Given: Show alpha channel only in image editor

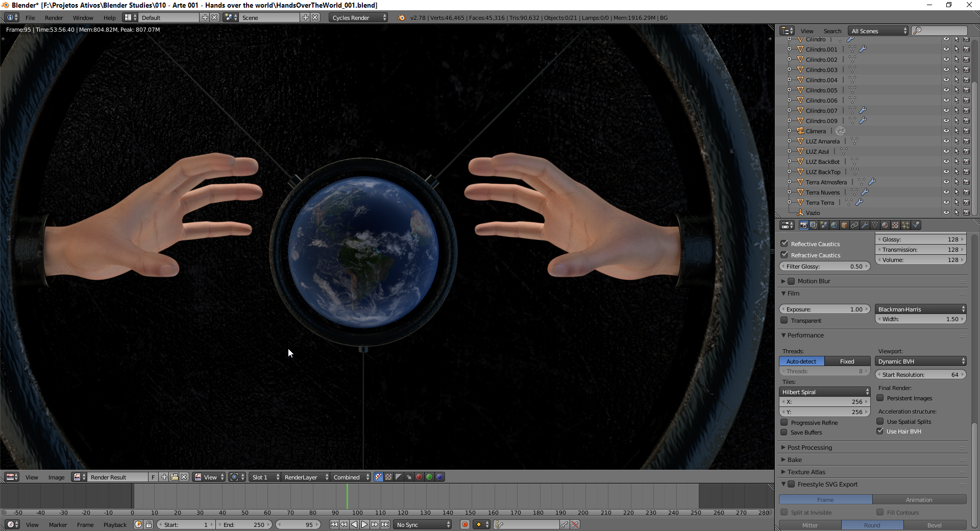Looking at the screenshot, I should point(399,477).
